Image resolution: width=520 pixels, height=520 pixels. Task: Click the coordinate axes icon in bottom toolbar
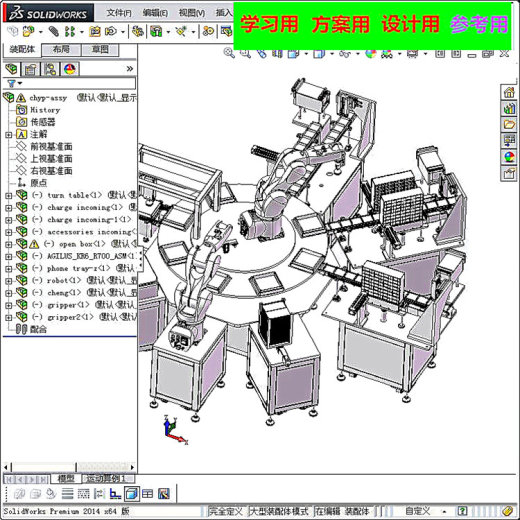point(115,494)
